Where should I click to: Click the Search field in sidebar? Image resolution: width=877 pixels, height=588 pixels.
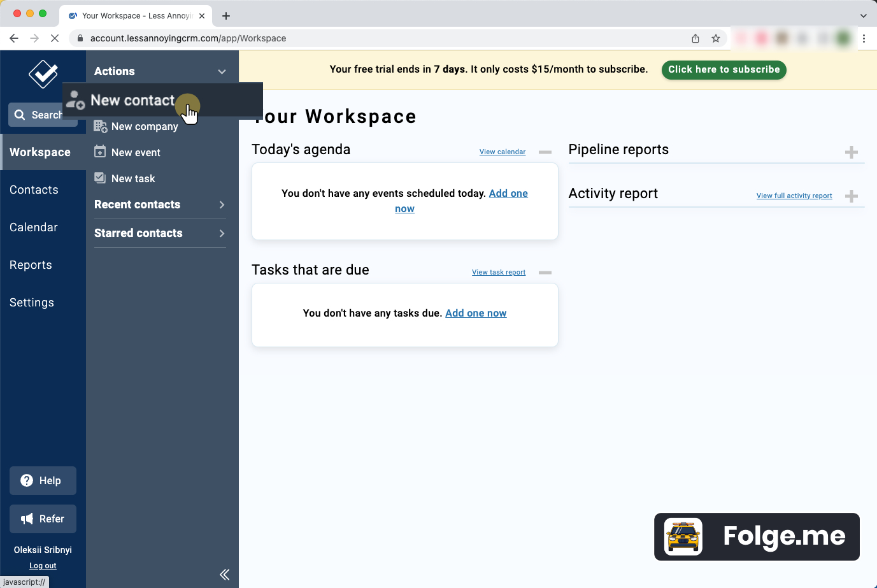pos(38,115)
